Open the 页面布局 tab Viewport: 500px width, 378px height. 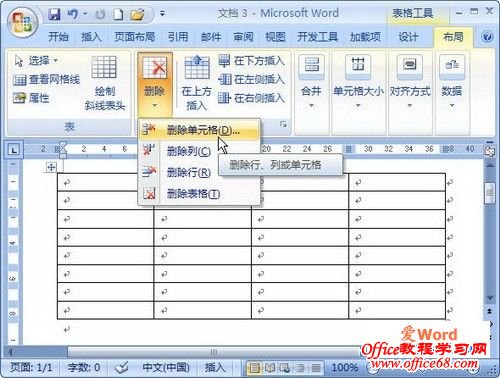[134, 37]
